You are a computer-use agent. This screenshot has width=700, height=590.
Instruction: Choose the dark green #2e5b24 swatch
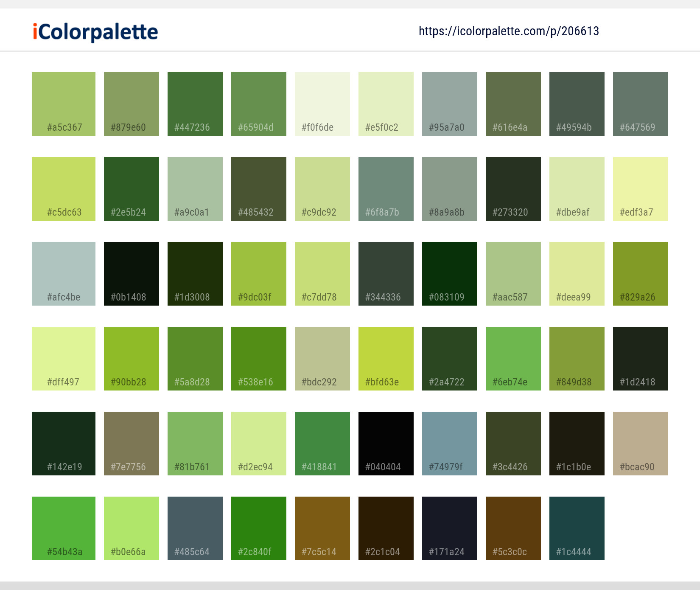[x=132, y=189]
